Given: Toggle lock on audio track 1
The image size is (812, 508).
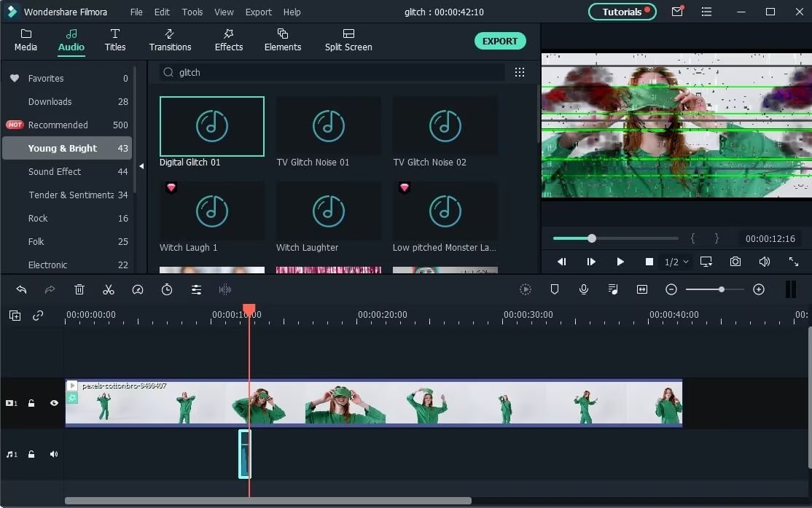Looking at the screenshot, I should point(31,454).
